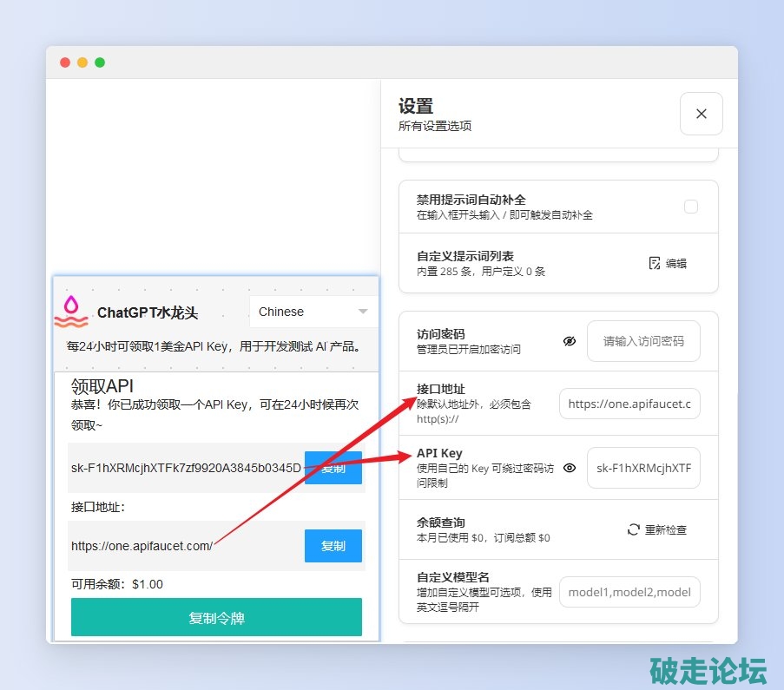Focus the 接口地址 URL input field
Image resolution: width=784 pixels, height=690 pixels.
(x=629, y=404)
